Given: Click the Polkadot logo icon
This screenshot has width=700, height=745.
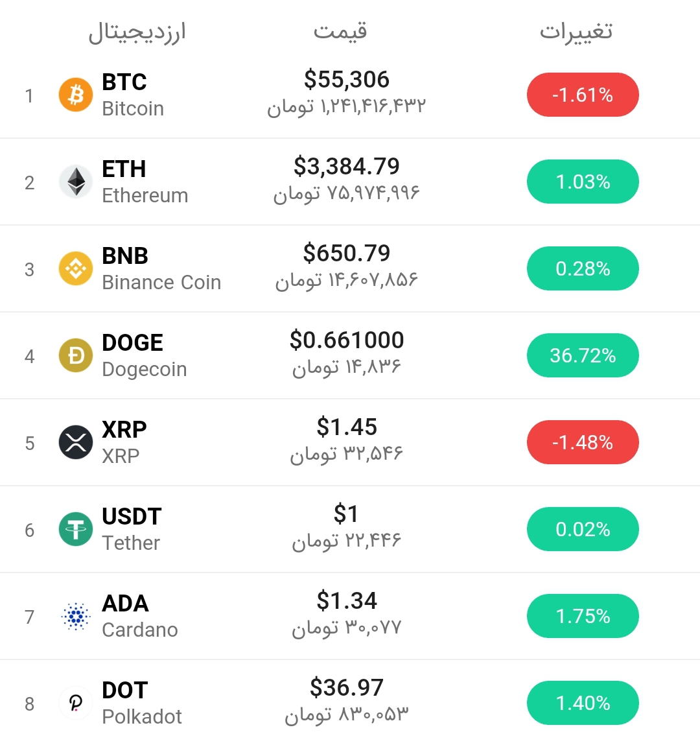Looking at the screenshot, I should pos(76,703).
